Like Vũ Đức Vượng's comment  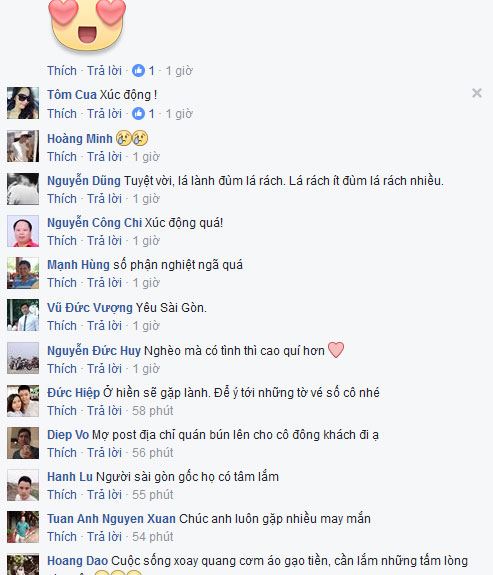(x=62, y=326)
